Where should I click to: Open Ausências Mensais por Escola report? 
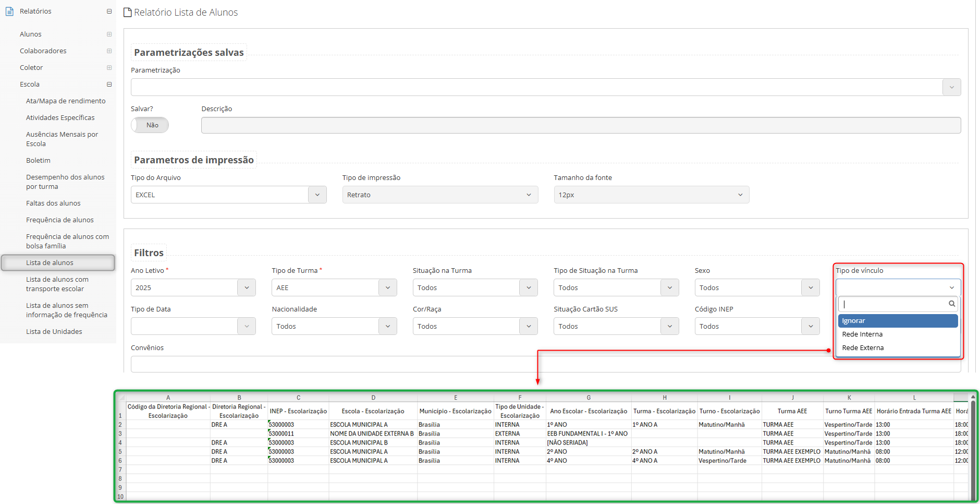pyautogui.click(x=62, y=139)
